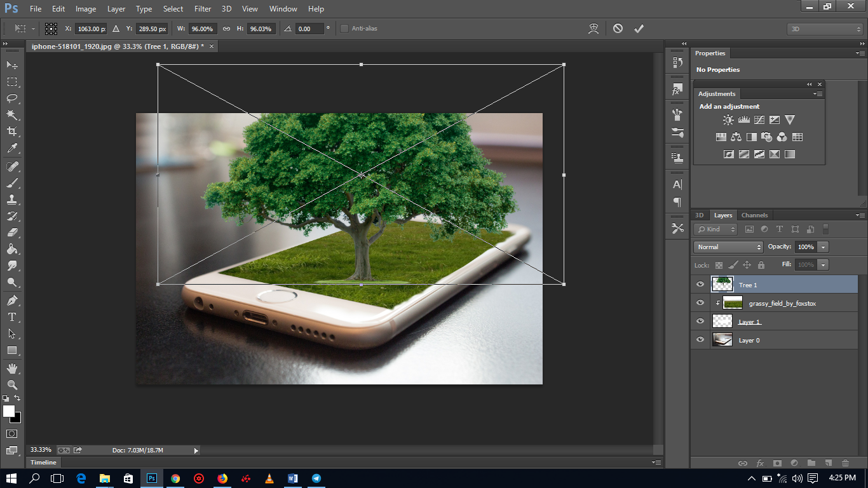The height and width of the screenshot is (488, 868).
Task: Select the Magic Wand tool
Action: (12, 115)
